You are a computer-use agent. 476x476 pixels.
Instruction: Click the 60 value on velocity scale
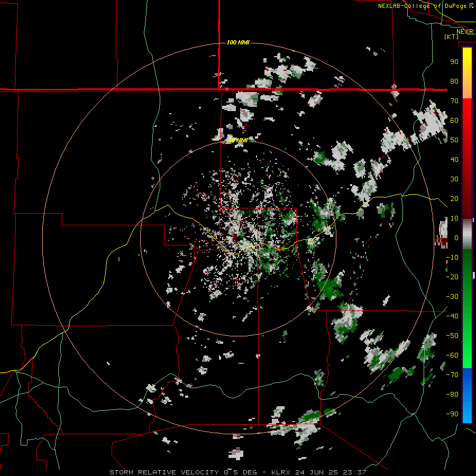454,121
